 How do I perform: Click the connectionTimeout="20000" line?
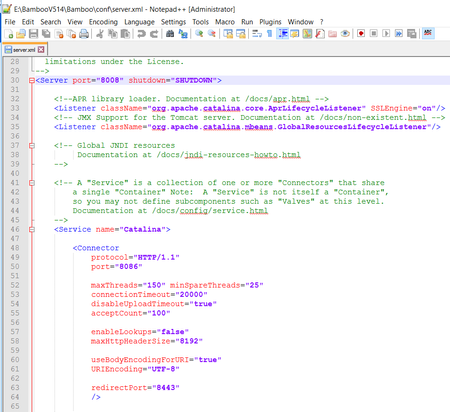(x=149, y=295)
